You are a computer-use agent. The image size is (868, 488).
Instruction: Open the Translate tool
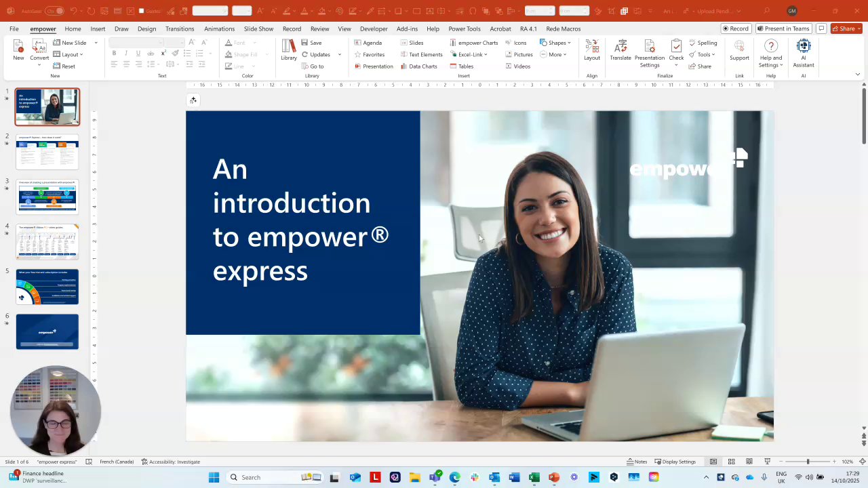(620, 50)
